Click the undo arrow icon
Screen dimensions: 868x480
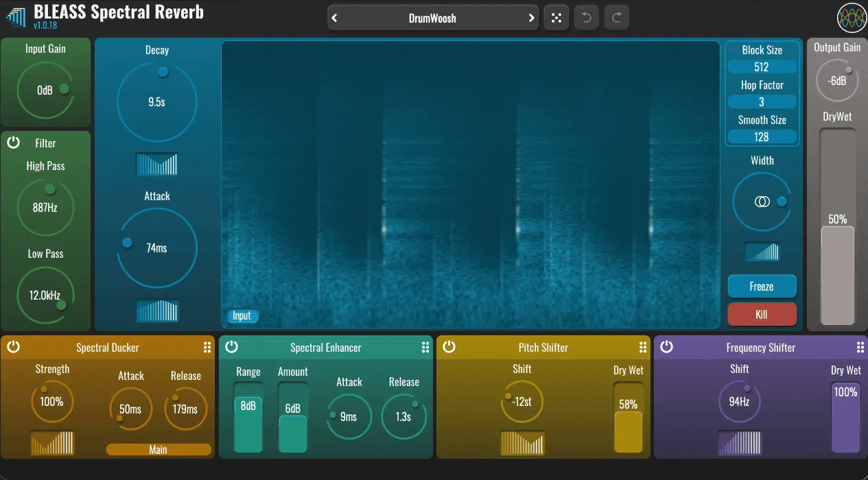[587, 18]
